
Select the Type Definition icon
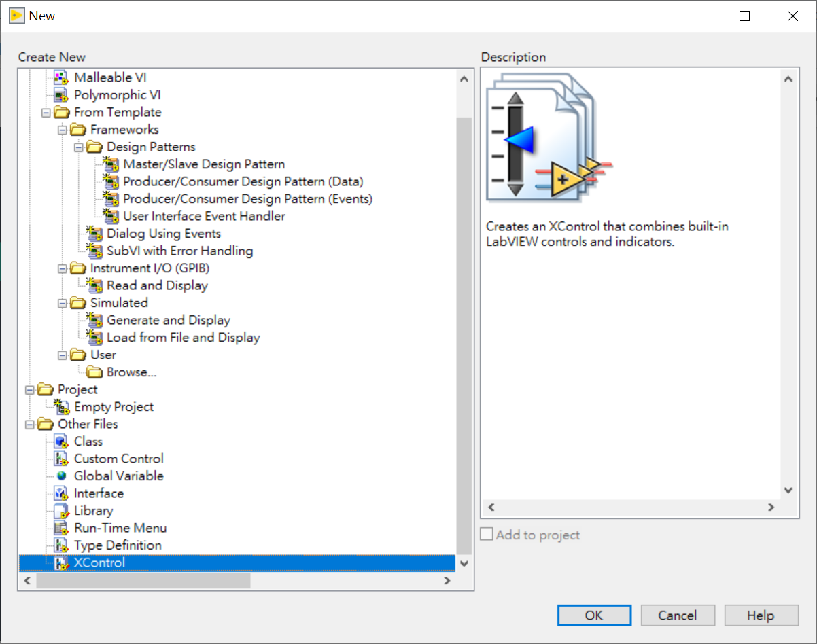click(x=61, y=545)
